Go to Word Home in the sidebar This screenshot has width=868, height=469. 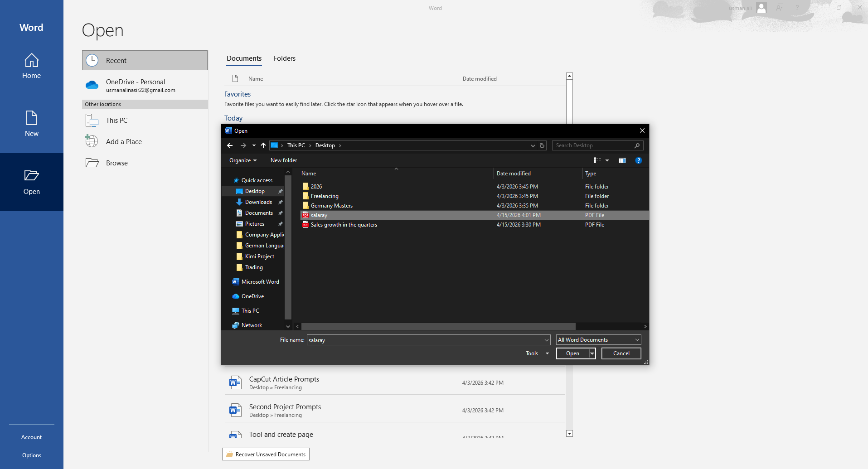point(31,66)
